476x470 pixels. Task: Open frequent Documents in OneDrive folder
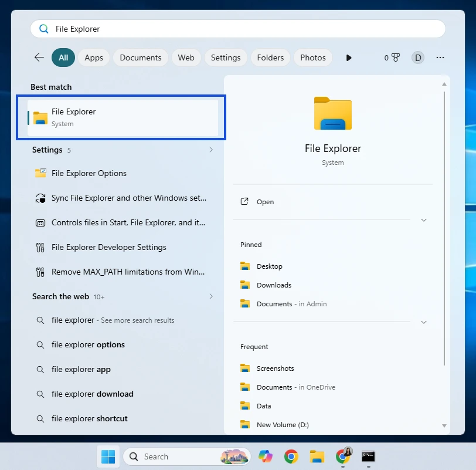pos(288,387)
